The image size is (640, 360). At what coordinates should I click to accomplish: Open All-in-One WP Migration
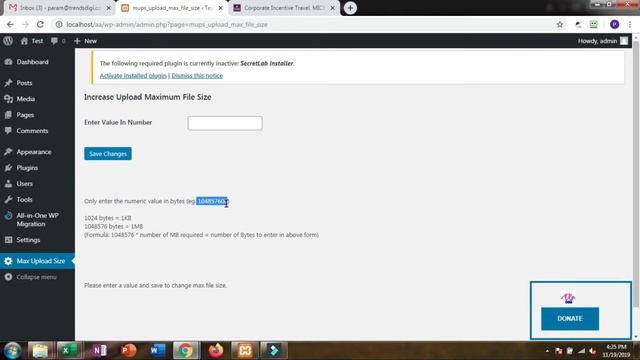[x=37, y=220]
